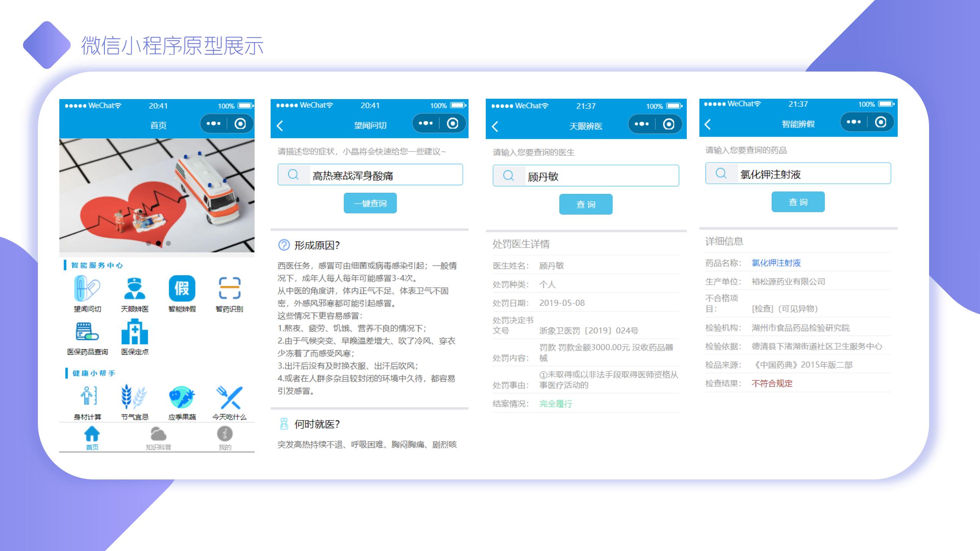Open the 氯化钾注射液 drug name link
The width and height of the screenshot is (980, 551).
[776, 263]
